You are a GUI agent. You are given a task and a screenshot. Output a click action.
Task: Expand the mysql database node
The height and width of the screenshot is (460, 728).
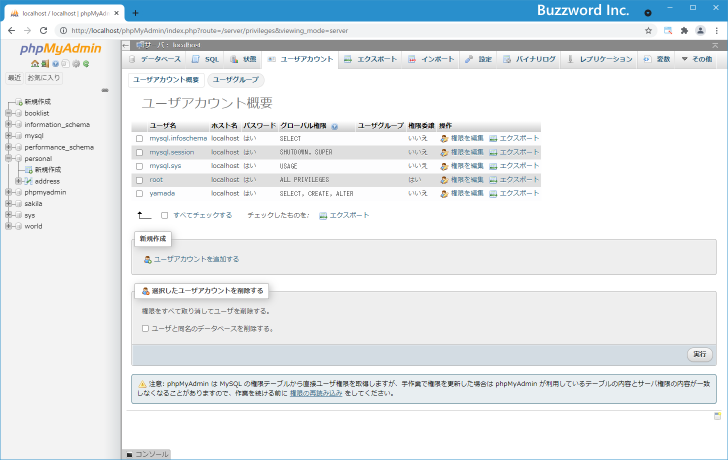tap(8, 136)
